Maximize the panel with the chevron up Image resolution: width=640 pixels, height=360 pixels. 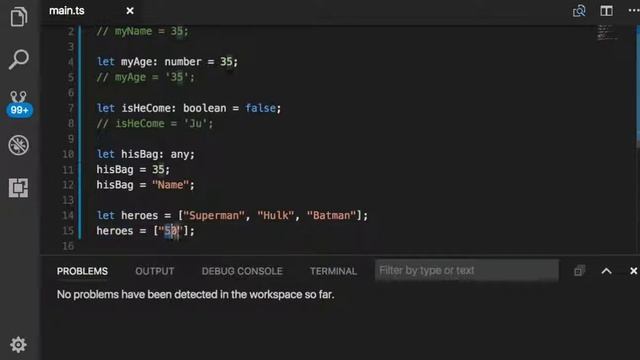[x=607, y=271]
